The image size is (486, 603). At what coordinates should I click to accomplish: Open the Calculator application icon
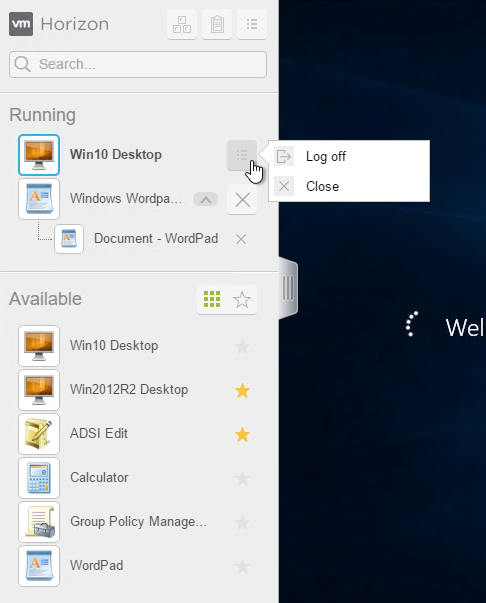click(x=39, y=478)
